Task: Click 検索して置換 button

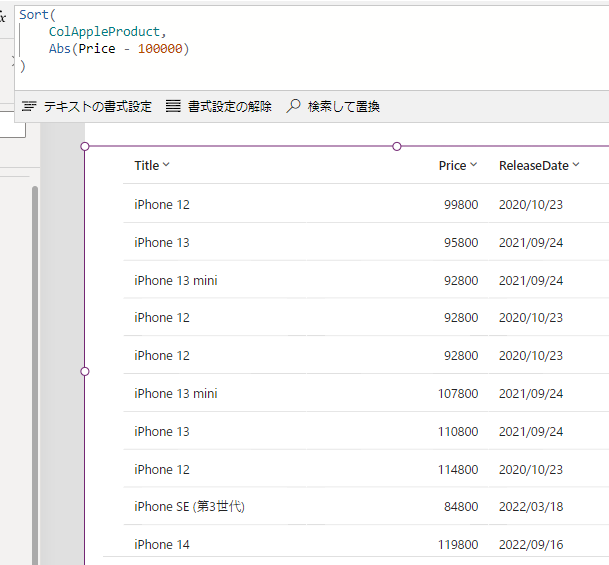Action: [333, 106]
